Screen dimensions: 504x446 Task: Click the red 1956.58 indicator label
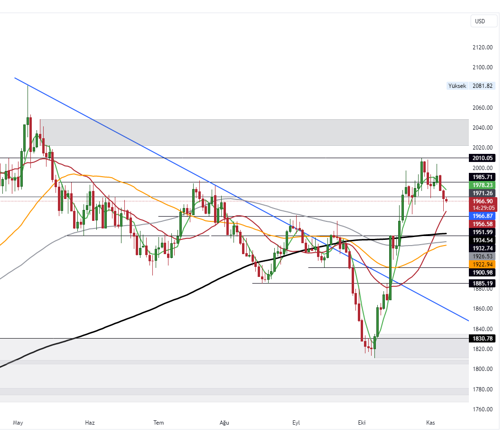pos(482,224)
